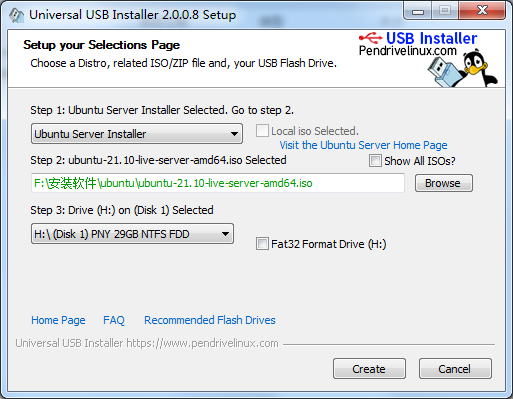Minimize the Universal USB Installer window
The image size is (513, 399).
click(x=418, y=12)
